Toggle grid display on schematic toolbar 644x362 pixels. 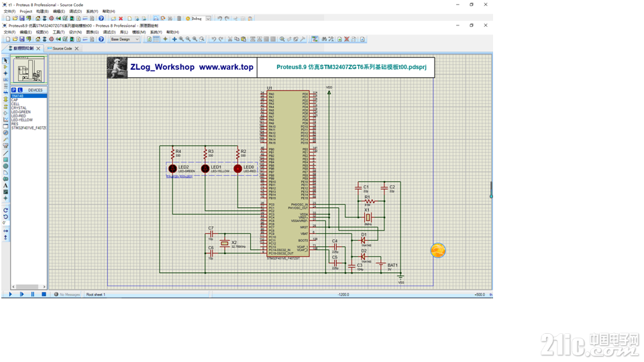[156, 39]
